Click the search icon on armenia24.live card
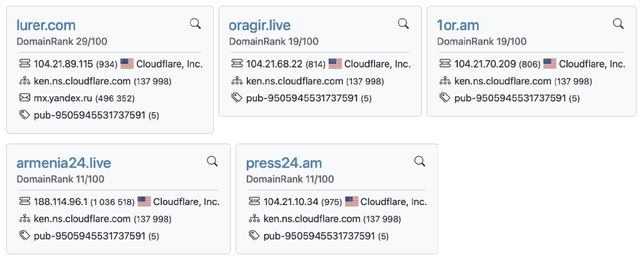This screenshot has width=644, height=256. [212, 161]
